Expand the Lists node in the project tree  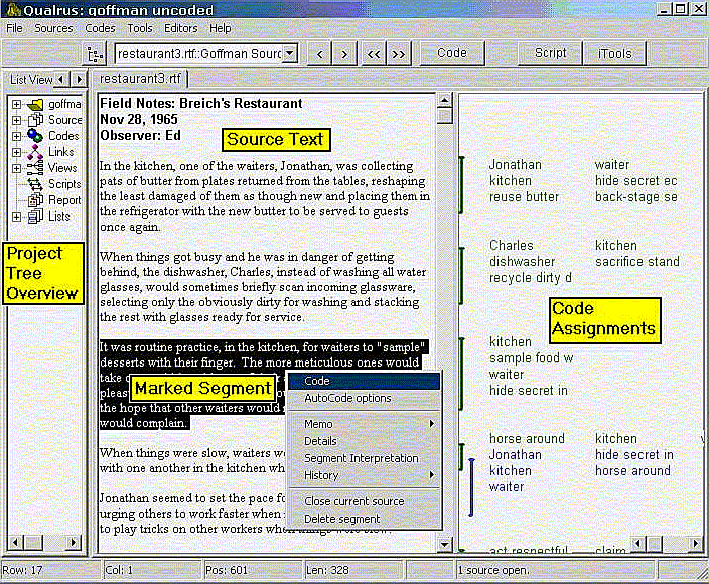(x=16, y=216)
